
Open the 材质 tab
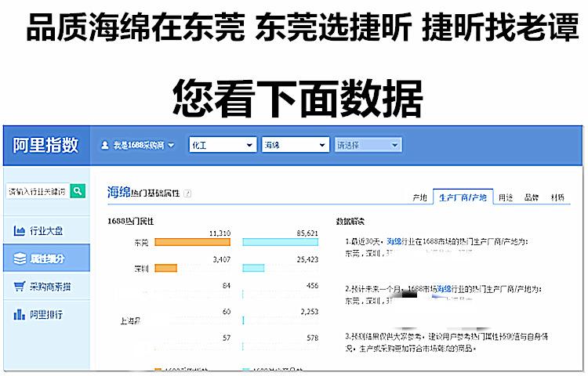(x=557, y=197)
